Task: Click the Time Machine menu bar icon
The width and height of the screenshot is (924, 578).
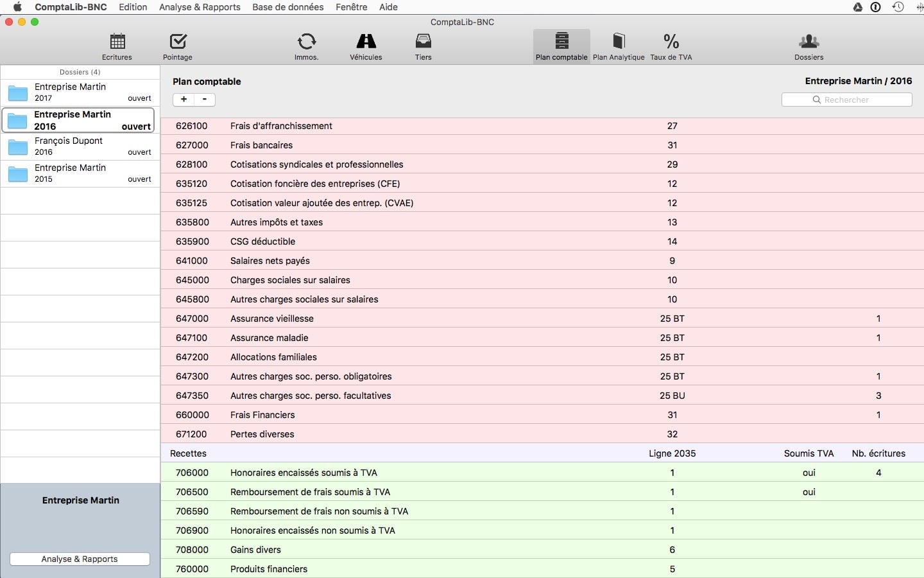Action: coord(898,7)
